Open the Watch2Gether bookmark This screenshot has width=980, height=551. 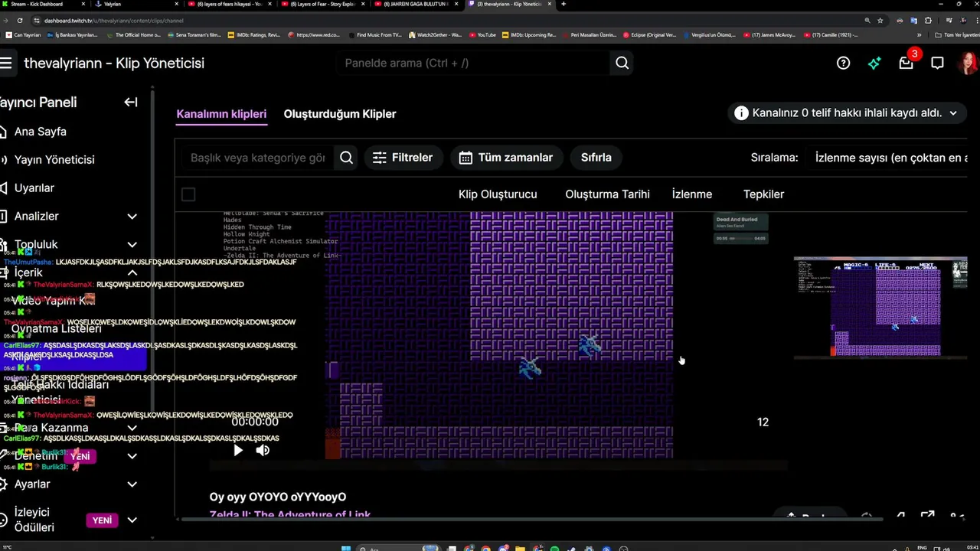coord(436,35)
